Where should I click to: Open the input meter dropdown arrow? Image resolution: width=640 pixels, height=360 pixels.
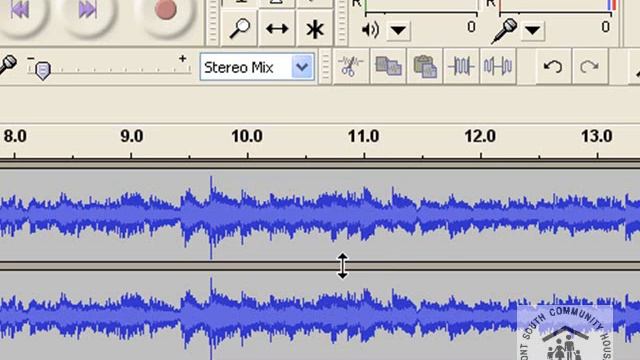click(x=533, y=30)
